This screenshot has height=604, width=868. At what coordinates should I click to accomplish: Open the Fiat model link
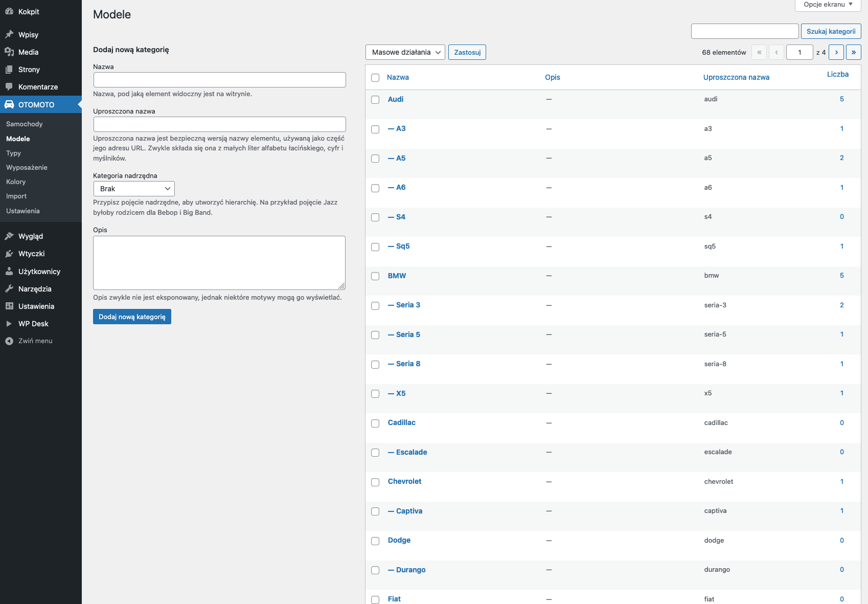point(394,599)
